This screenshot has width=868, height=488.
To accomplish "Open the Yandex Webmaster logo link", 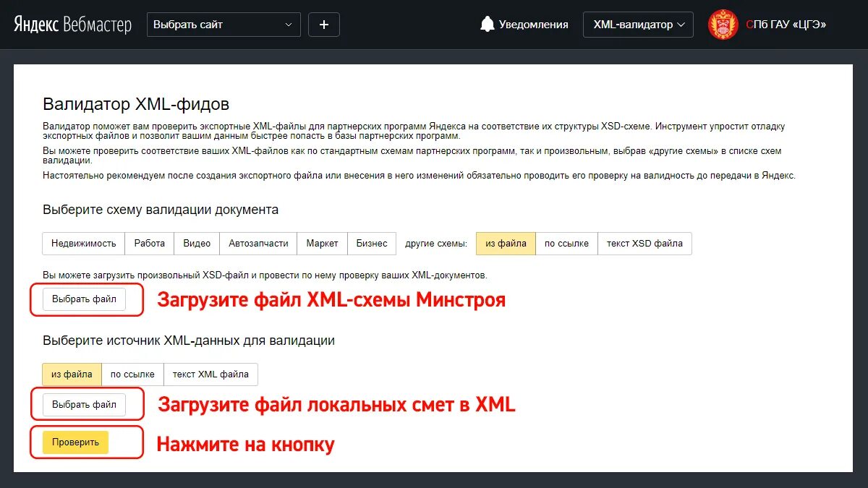I will tap(72, 25).
